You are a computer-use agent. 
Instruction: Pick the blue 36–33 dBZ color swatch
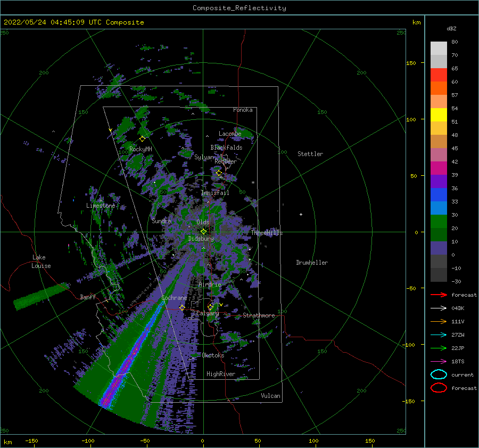tap(439, 195)
